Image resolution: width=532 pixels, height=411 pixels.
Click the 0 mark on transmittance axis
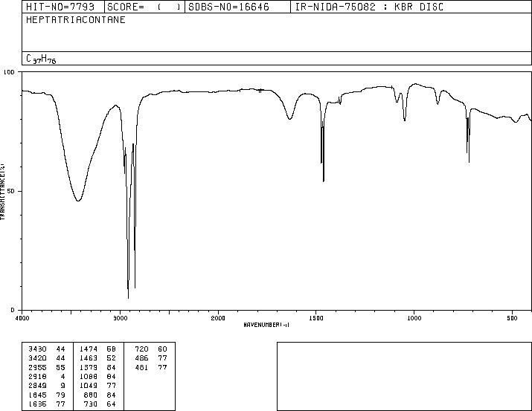[13, 310]
